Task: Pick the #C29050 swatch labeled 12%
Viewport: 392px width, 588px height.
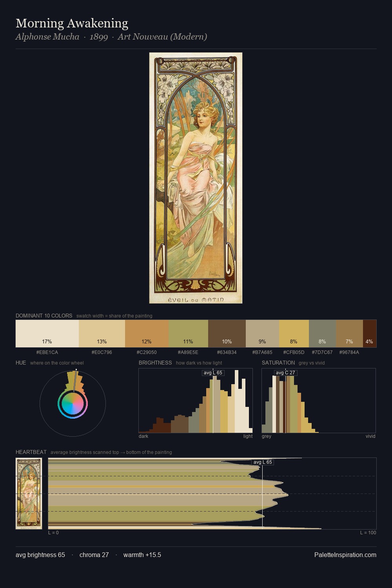Action: click(x=147, y=334)
